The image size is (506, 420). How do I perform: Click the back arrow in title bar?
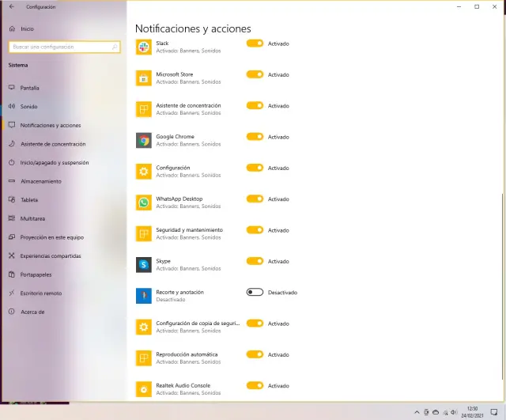[x=11, y=6]
